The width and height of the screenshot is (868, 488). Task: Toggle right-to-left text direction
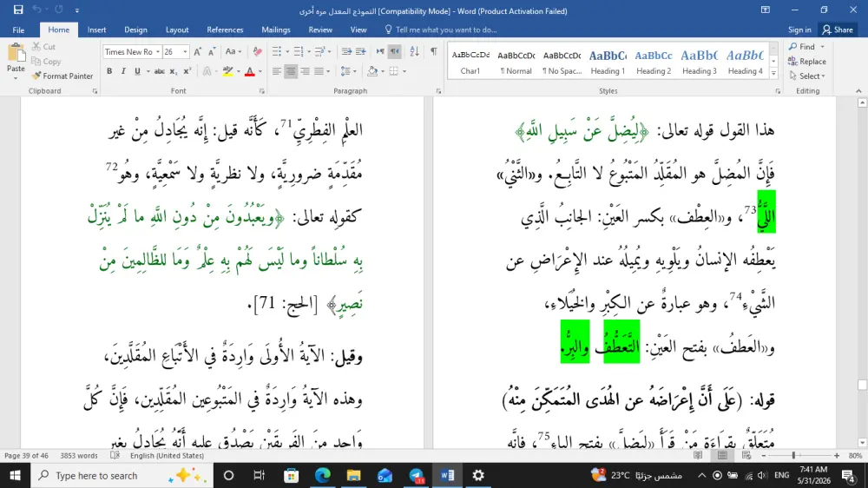point(394,51)
